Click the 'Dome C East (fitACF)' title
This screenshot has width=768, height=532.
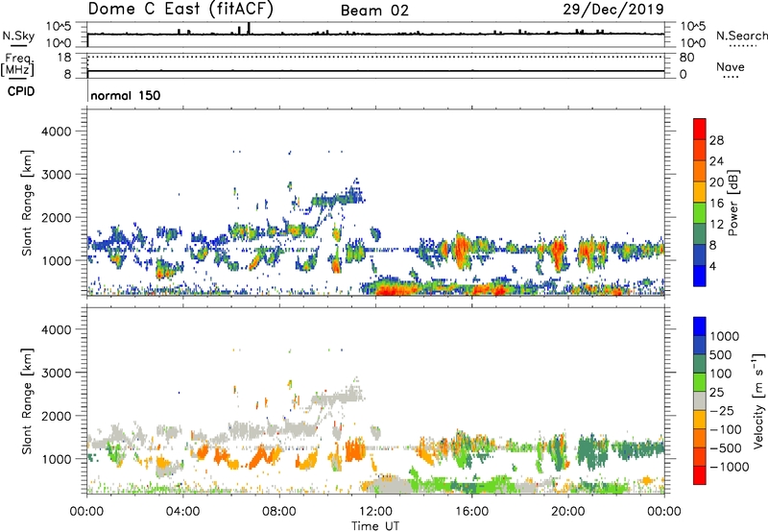180,9
